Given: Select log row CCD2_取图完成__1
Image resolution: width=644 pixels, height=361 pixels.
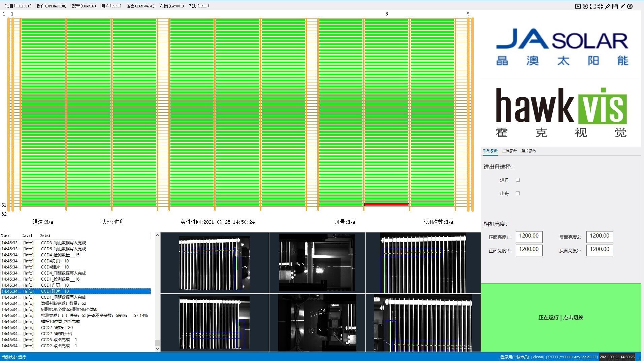Looking at the screenshot, I should (76, 346).
